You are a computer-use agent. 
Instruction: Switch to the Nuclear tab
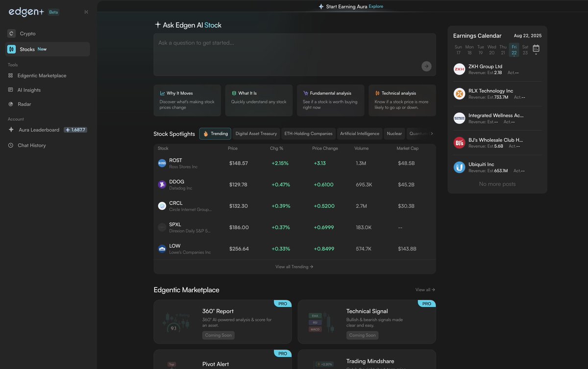click(394, 134)
